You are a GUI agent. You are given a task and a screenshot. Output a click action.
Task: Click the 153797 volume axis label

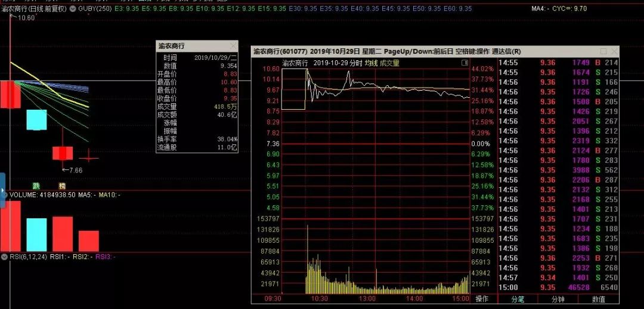[x=268, y=218]
